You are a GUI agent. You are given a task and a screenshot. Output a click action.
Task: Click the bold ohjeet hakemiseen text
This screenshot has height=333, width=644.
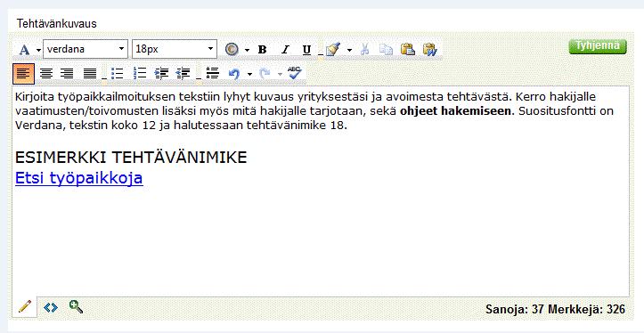tap(457, 111)
